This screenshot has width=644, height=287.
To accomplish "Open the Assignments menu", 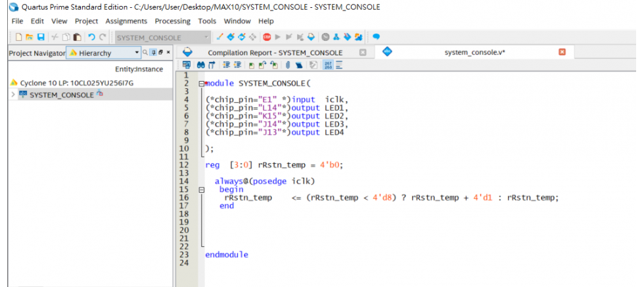I will coord(126,21).
